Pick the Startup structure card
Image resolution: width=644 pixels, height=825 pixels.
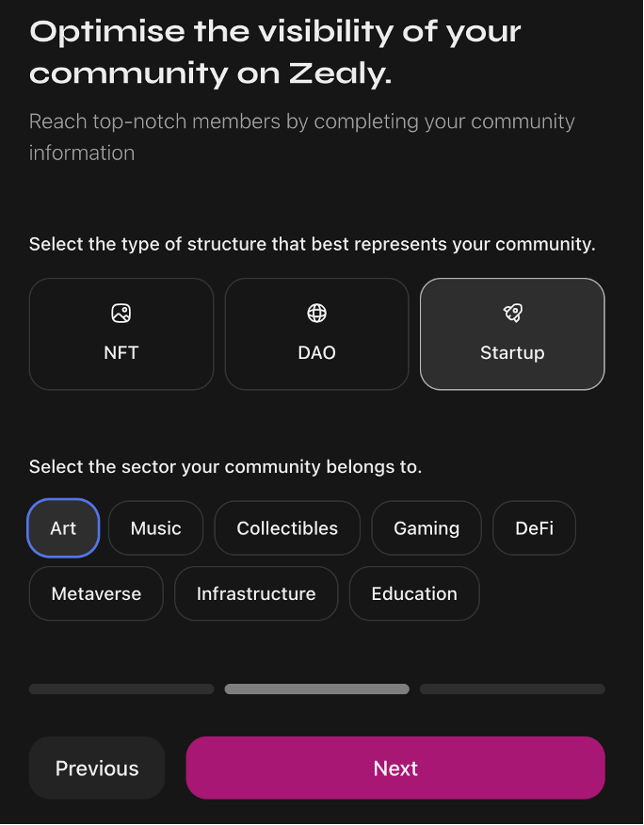(512, 334)
